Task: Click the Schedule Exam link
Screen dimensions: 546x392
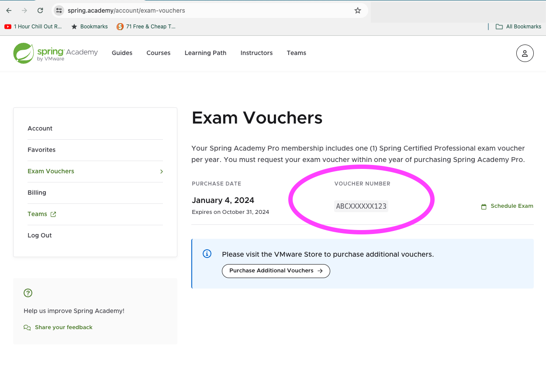Action: (507, 206)
